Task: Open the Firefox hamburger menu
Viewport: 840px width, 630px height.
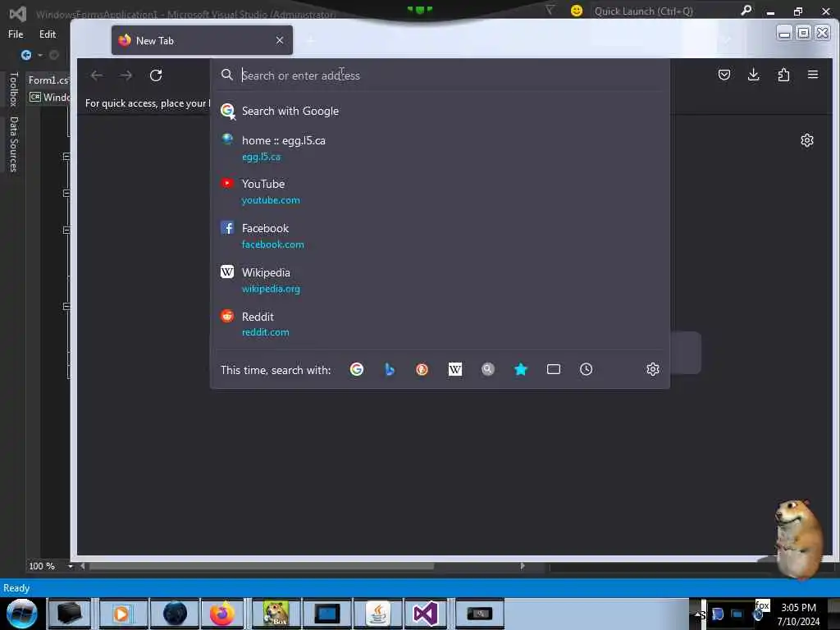Action: coord(813,75)
